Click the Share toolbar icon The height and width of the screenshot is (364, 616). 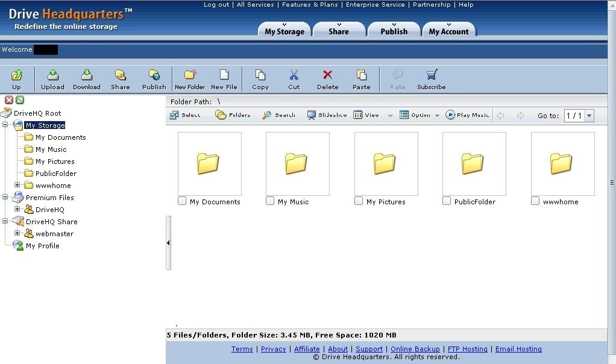coord(120,75)
